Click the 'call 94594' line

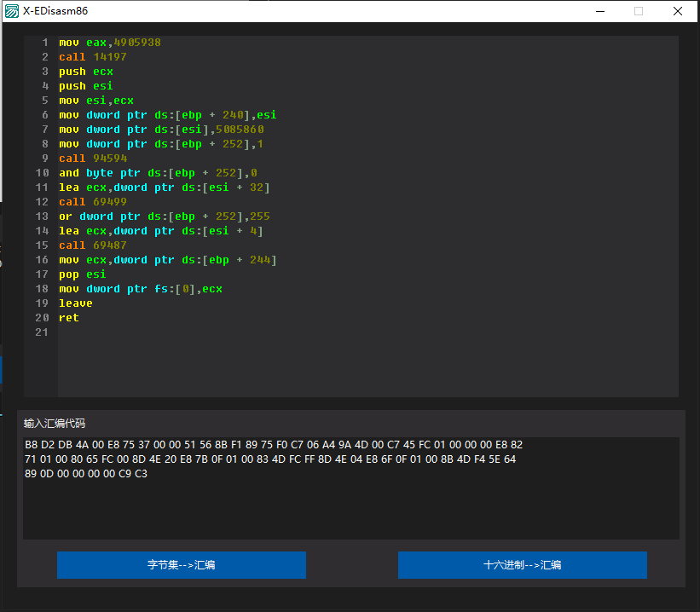93,159
